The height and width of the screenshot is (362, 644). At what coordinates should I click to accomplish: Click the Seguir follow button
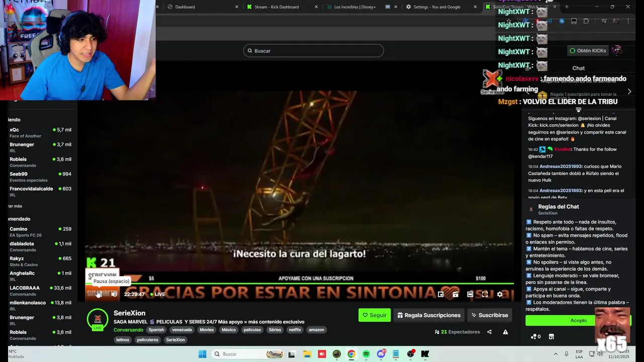coord(374,315)
